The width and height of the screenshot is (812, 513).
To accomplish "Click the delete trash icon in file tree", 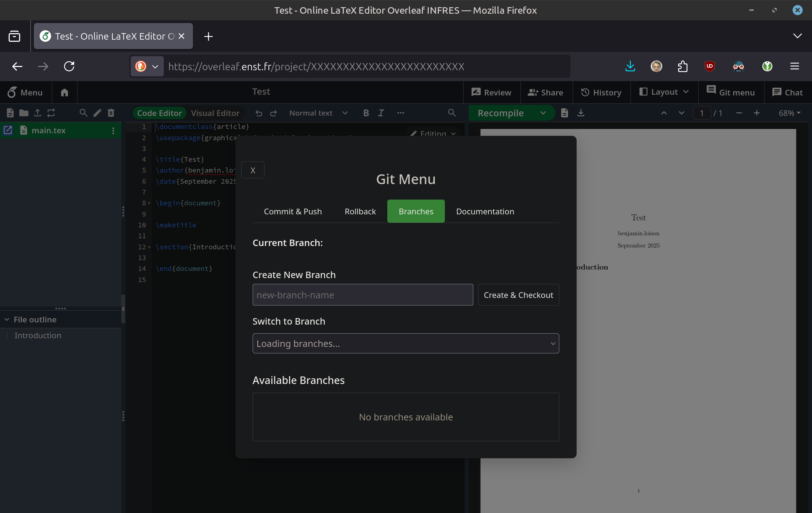I will pos(111,113).
